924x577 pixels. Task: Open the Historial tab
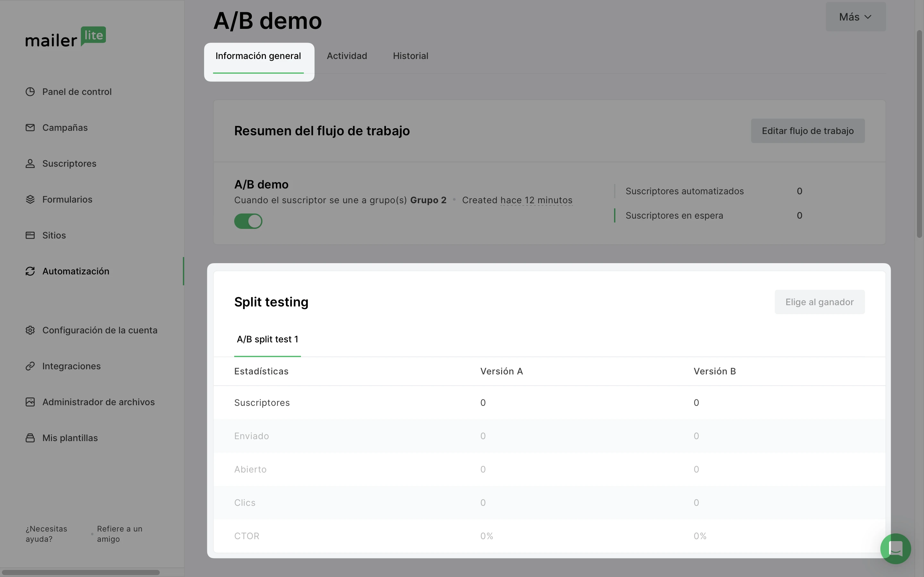point(410,56)
